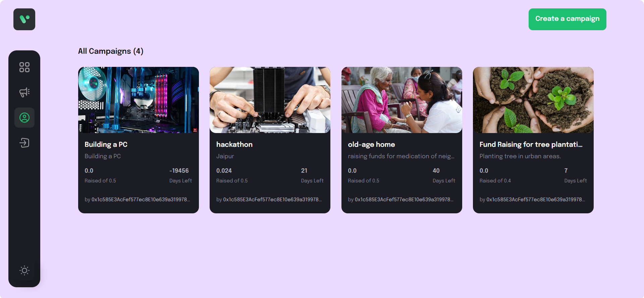Screen dimensions: 644x298
Task: Click the logout arrow icon
Action: click(24, 143)
